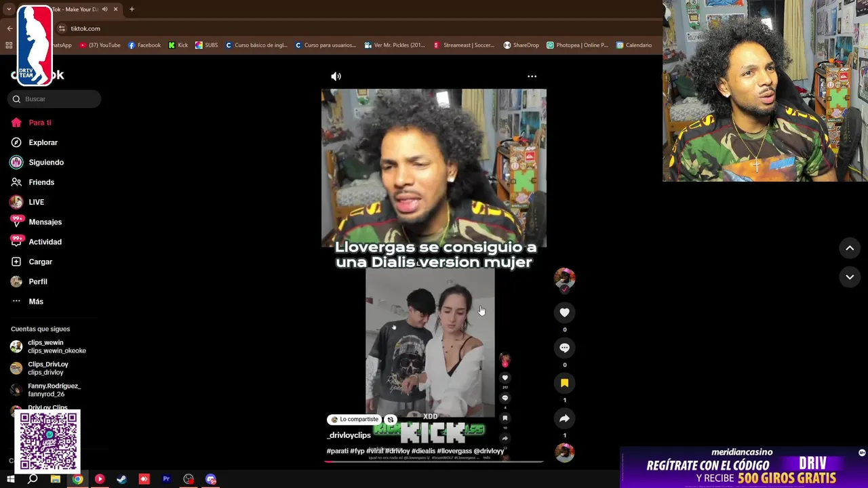The image size is (868, 488).
Task: Click the Chrome icon in the taskbar
Action: pos(78,479)
